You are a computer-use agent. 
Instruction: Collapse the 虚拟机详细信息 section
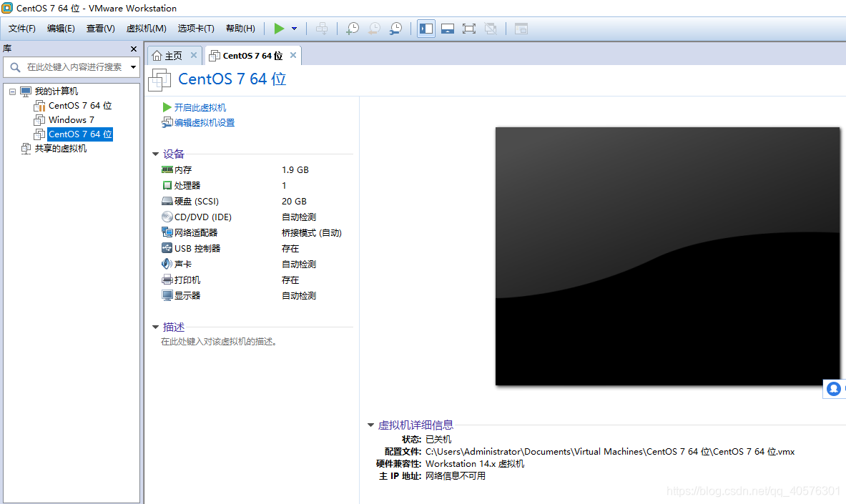(370, 425)
